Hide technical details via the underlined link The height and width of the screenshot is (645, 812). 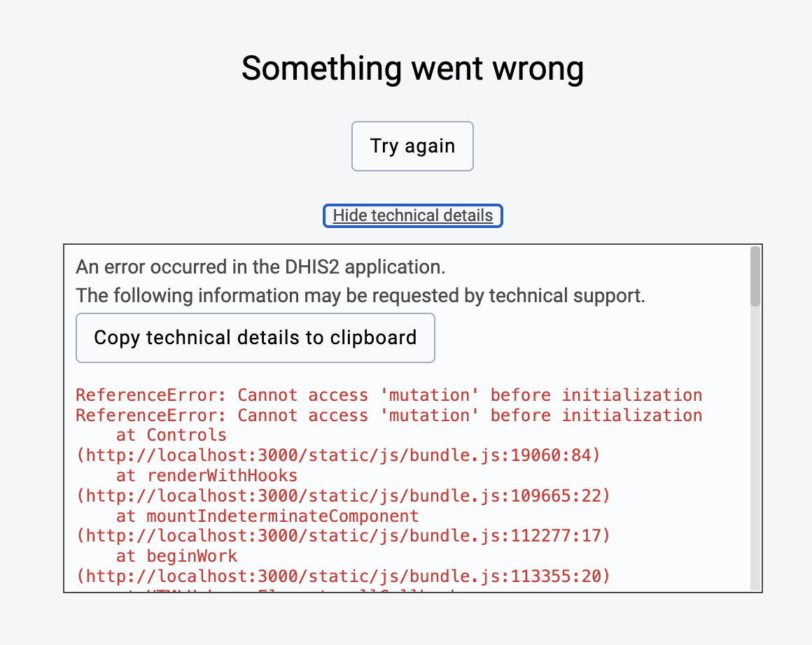point(412,215)
